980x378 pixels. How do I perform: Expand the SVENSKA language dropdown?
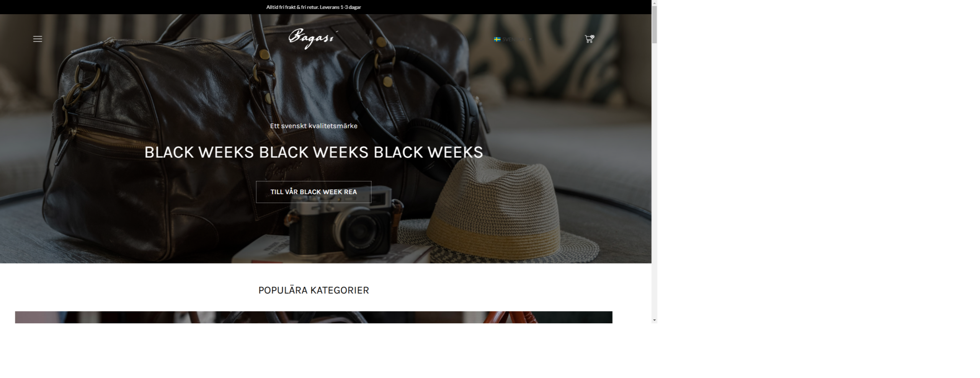click(513, 39)
